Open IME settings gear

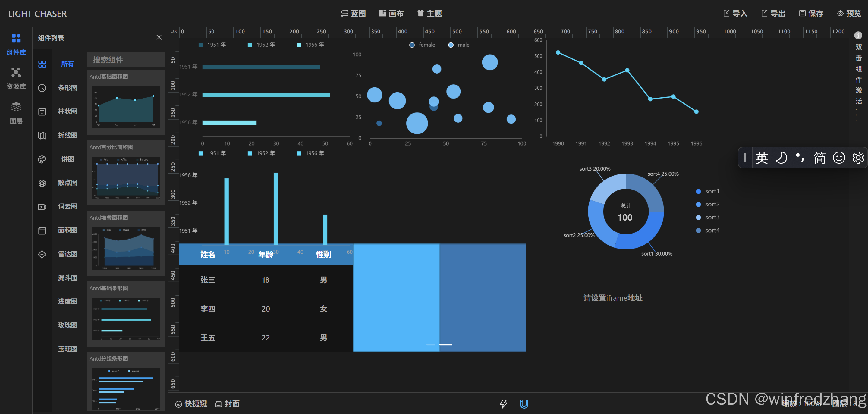coord(858,158)
